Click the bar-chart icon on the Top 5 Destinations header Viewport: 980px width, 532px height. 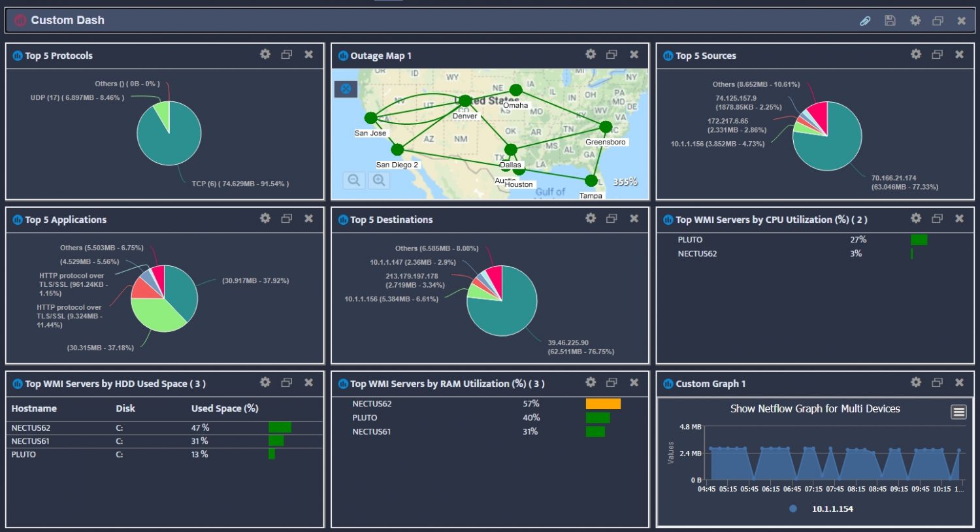tap(342, 220)
